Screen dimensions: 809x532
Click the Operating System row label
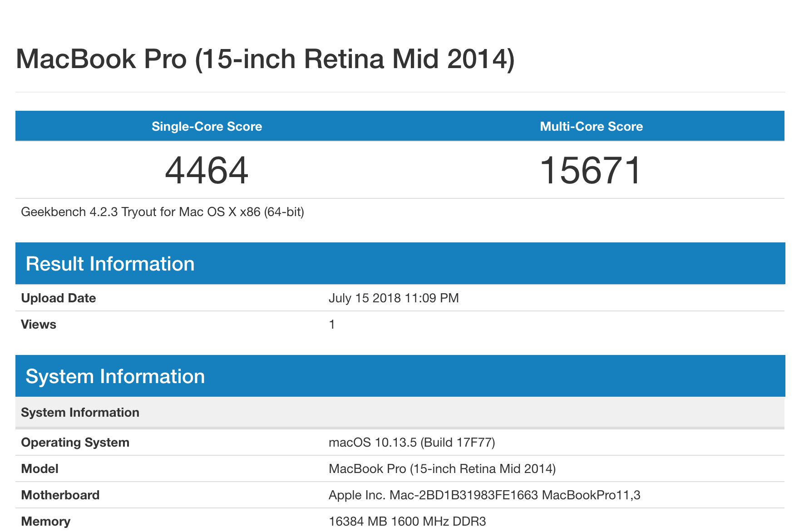(x=75, y=443)
